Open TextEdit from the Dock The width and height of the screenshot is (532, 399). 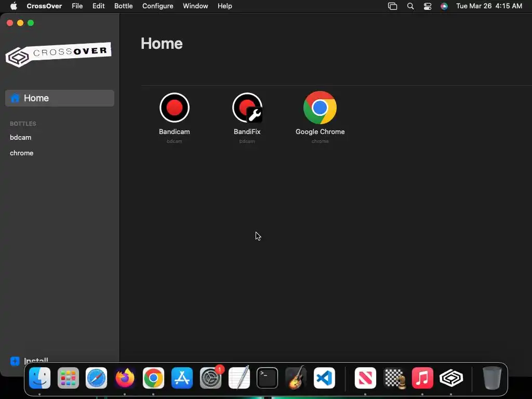239,378
